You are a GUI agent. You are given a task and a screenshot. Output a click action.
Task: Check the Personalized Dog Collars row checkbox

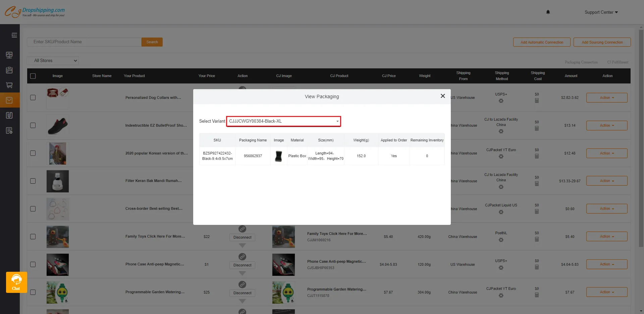click(33, 98)
